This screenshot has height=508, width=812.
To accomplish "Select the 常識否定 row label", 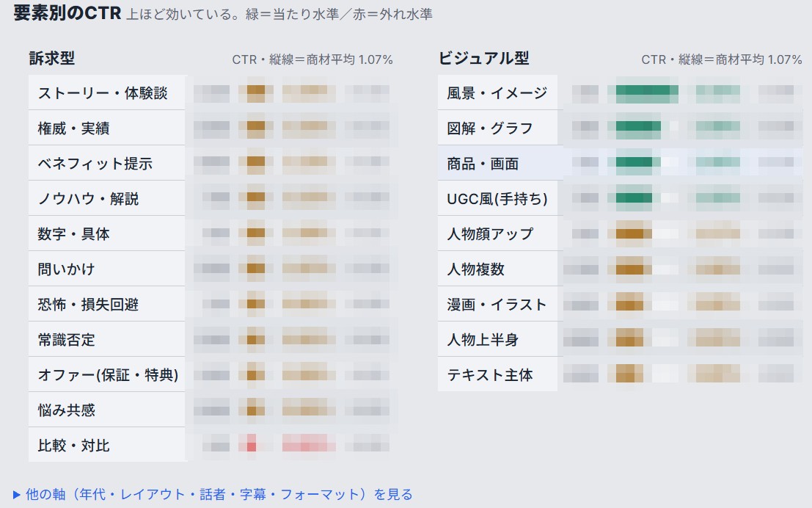I will [66, 340].
